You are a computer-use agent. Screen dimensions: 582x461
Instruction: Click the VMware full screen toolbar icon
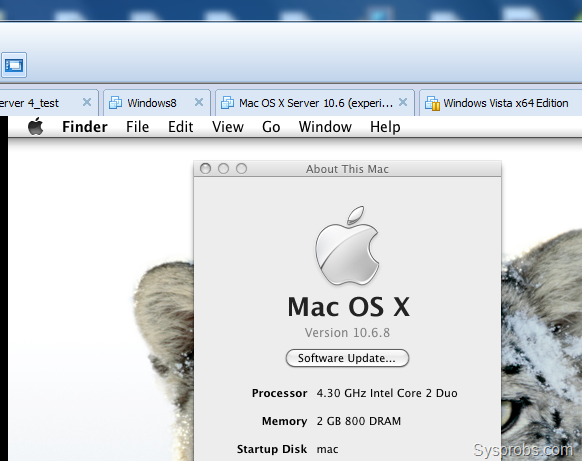(14, 65)
